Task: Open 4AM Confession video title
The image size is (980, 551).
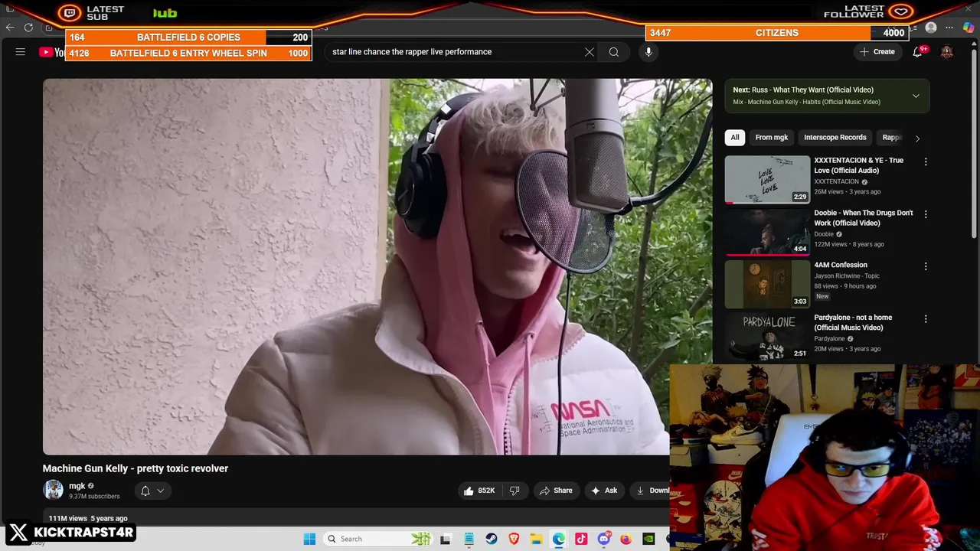Action: 841,265
